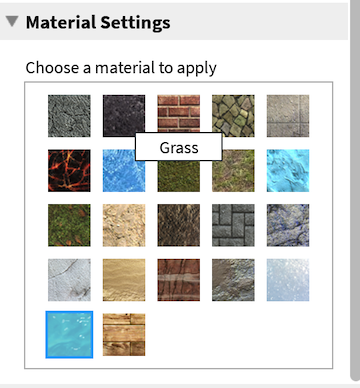The image size is (360, 388).
Task: Choose the light cyan glacier material
Action: pos(288,171)
